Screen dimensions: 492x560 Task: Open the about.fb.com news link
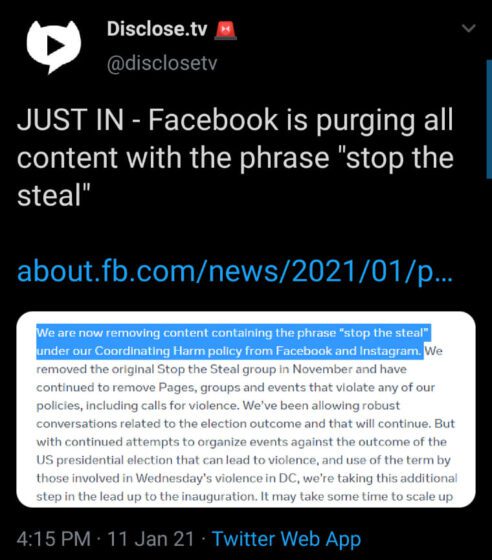[x=235, y=271]
